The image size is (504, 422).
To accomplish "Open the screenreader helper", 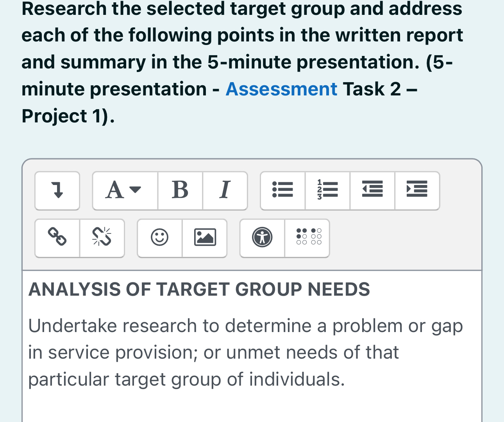I will pos(307,238).
